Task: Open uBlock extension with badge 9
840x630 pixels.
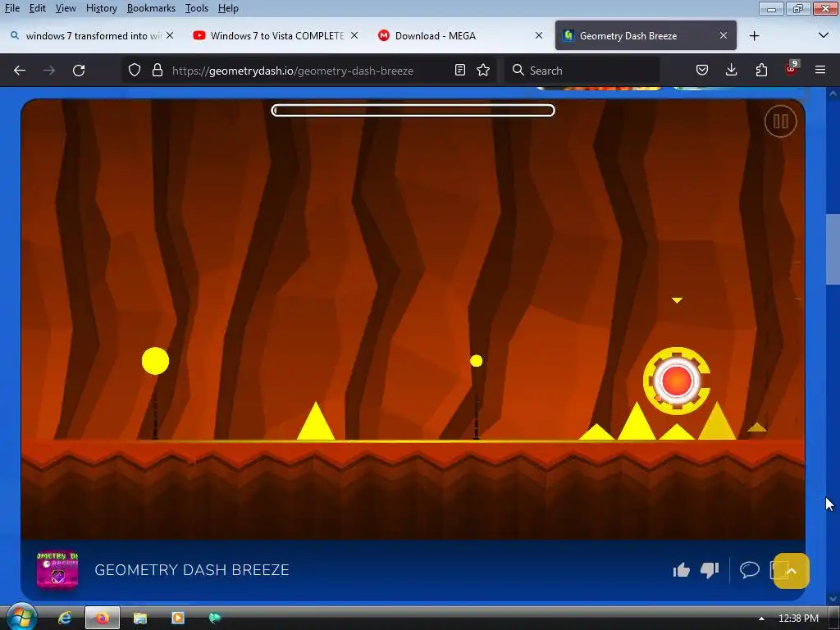Action: coord(792,69)
